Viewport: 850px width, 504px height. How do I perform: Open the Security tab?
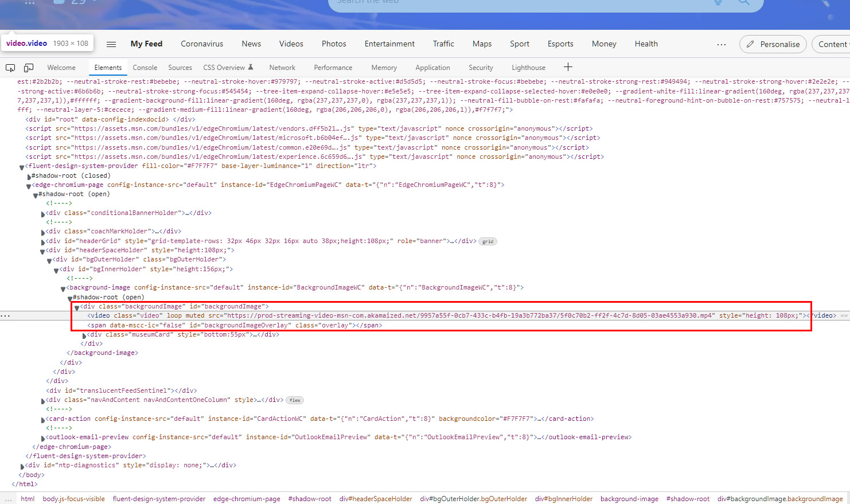[481, 68]
